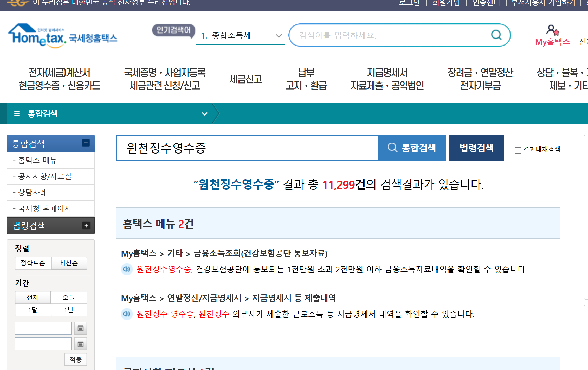Collapse the 통합검색 sidebar section

[x=86, y=143]
